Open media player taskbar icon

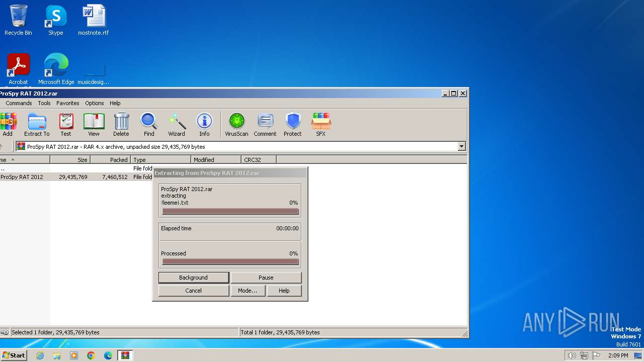click(74, 355)
